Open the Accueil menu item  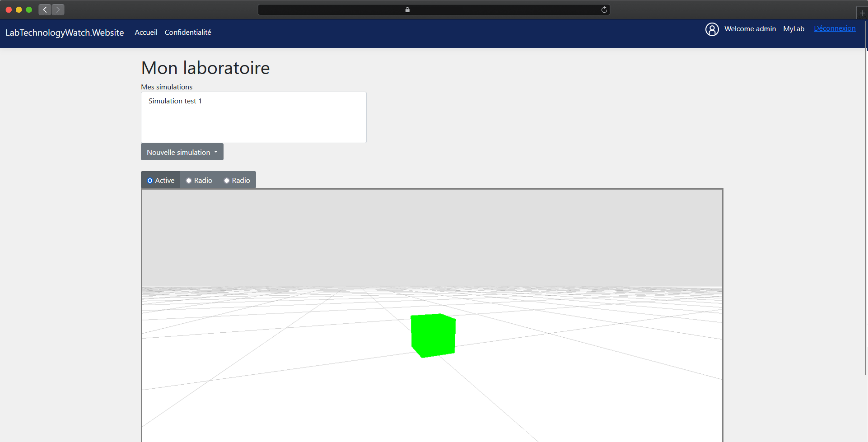pos(145,32)
